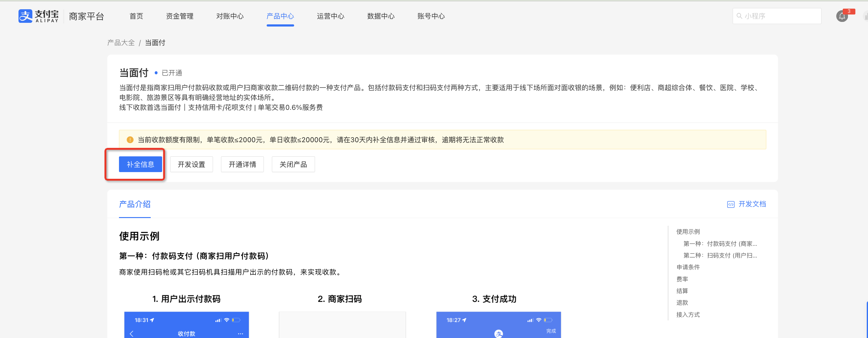Click the 开发设置 button
868x338 pixels.
pos(191,164)
